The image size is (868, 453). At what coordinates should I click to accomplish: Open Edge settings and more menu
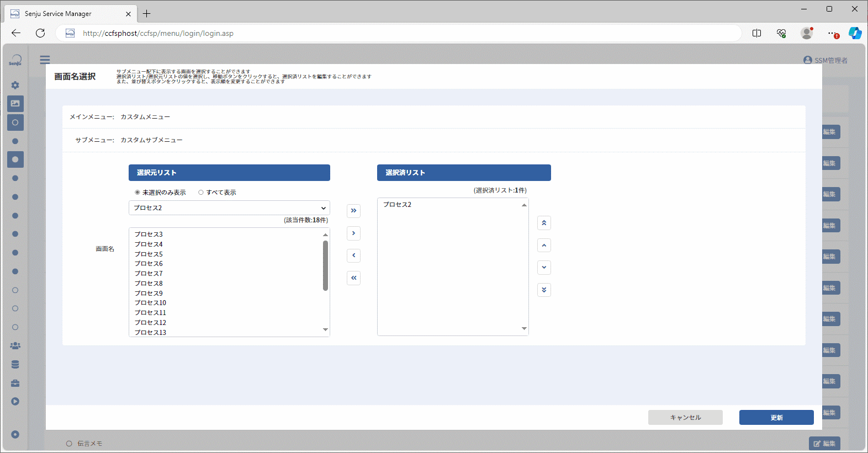coord(832,33)
